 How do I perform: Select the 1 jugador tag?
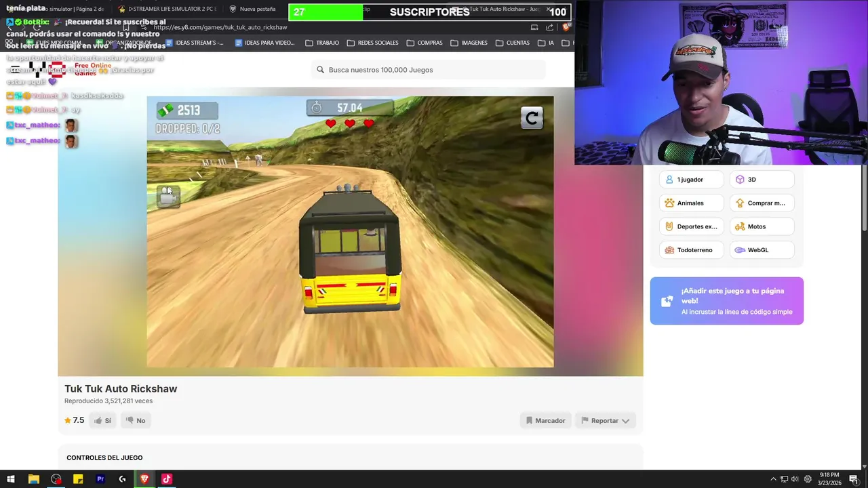pyautogui.click(x=691, y=180)
